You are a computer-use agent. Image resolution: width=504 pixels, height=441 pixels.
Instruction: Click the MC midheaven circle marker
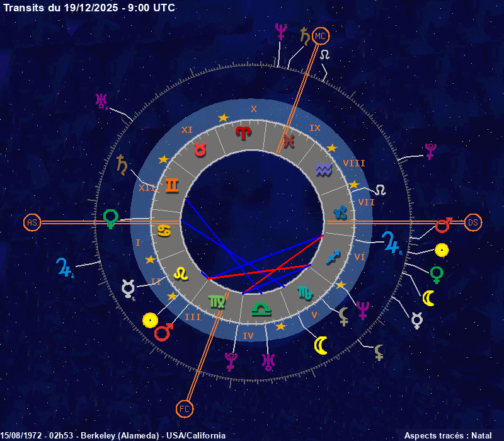pyautogui.click(x=321, y=36)
